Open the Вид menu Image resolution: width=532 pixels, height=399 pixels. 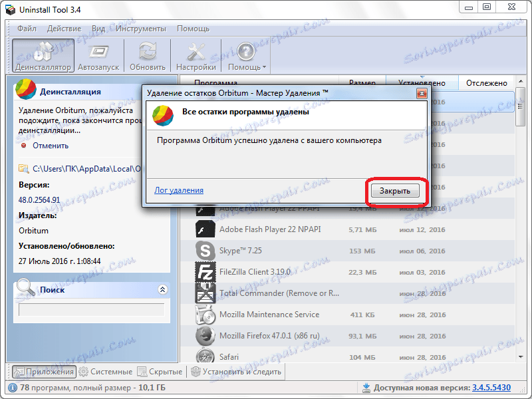(98, 29)
